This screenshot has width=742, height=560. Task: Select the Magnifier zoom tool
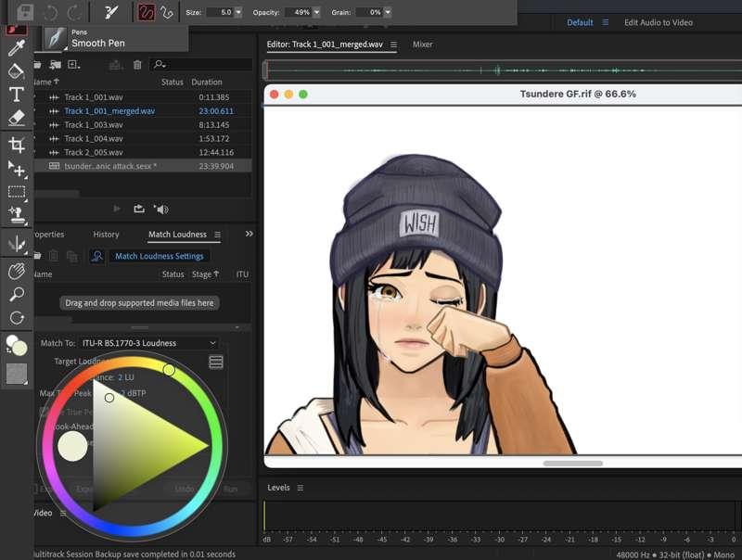point(17,294)
